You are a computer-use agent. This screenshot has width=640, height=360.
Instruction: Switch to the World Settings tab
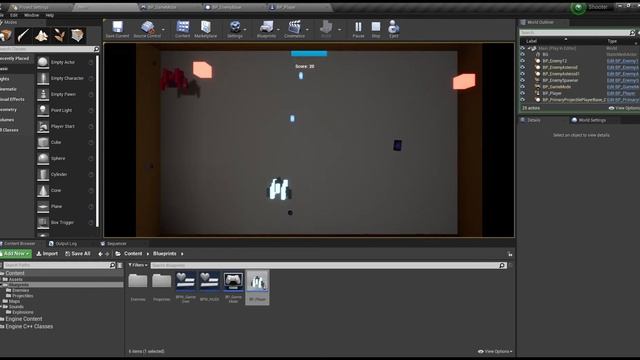[589, 120]
